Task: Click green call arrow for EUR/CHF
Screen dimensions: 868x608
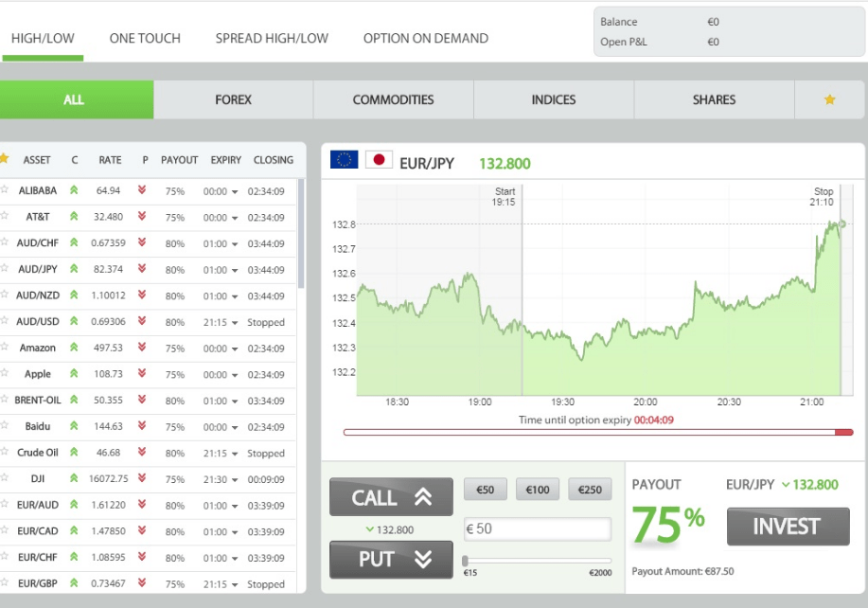Action: (74, 557)
